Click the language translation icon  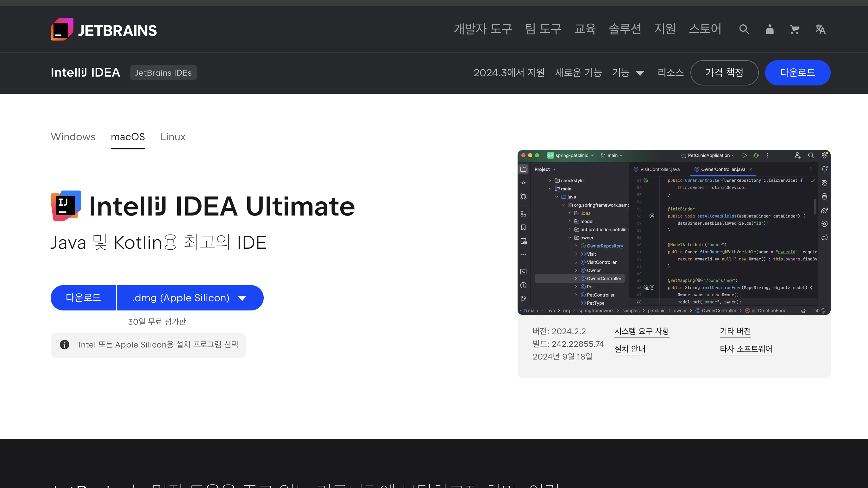click(x=820, y=29)
